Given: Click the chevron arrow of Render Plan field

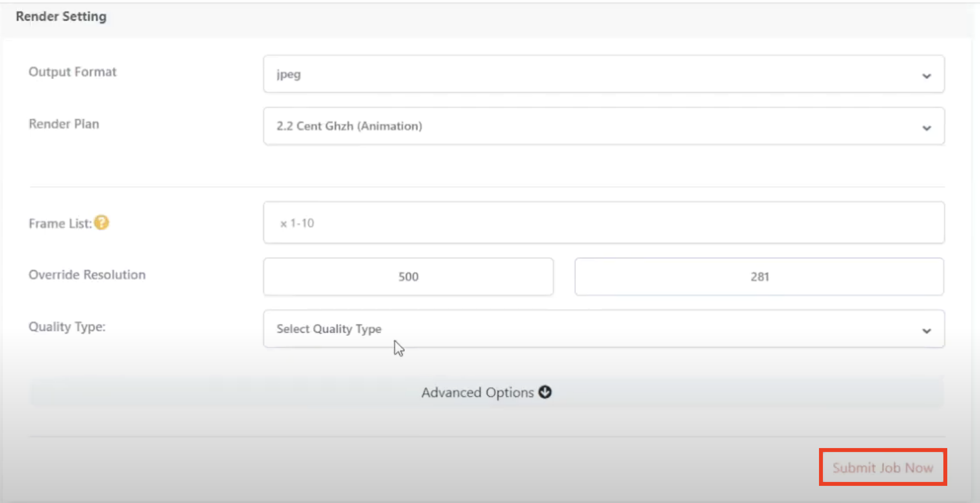Looking at the screenshot, I should [x=927, y=128].
